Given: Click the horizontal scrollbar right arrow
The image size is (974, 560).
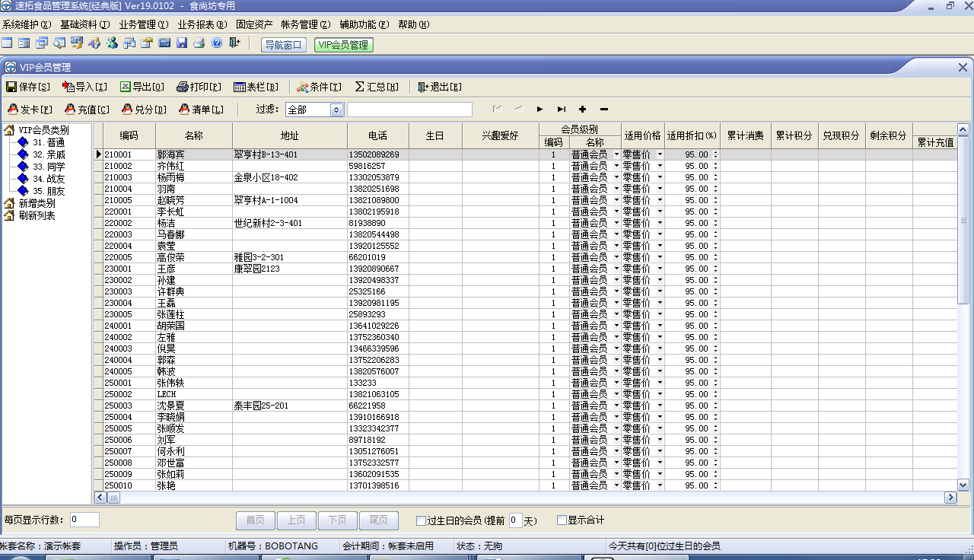Looking at the screenshot, I should (950, 498).
